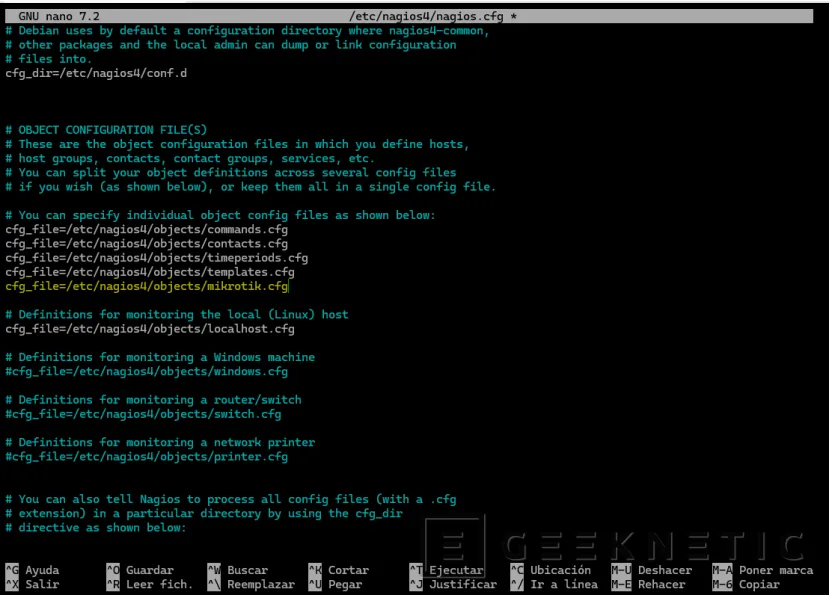Click the ^O Guardar shortcut
Image resolution: width=829 pixels, height=595 pixels.
pyautogui.click(x=140, y=570)
